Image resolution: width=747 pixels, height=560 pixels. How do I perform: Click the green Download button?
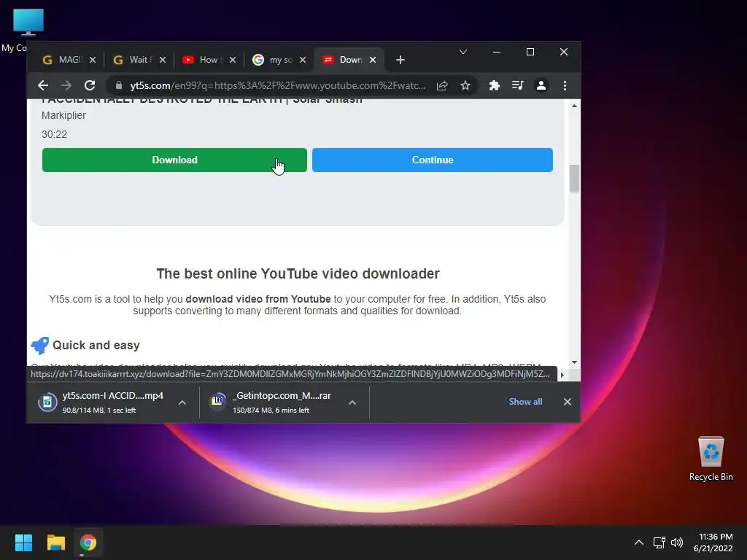coord(174,160)
